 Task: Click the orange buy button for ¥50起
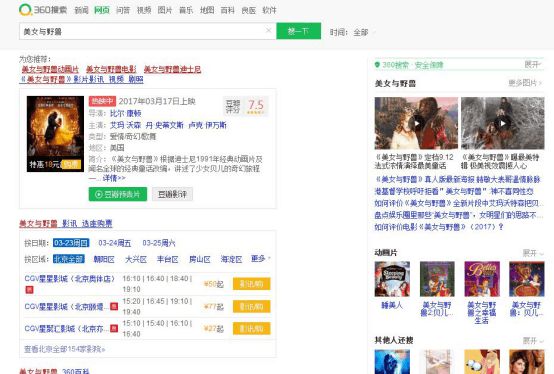[x=252, y=284]
